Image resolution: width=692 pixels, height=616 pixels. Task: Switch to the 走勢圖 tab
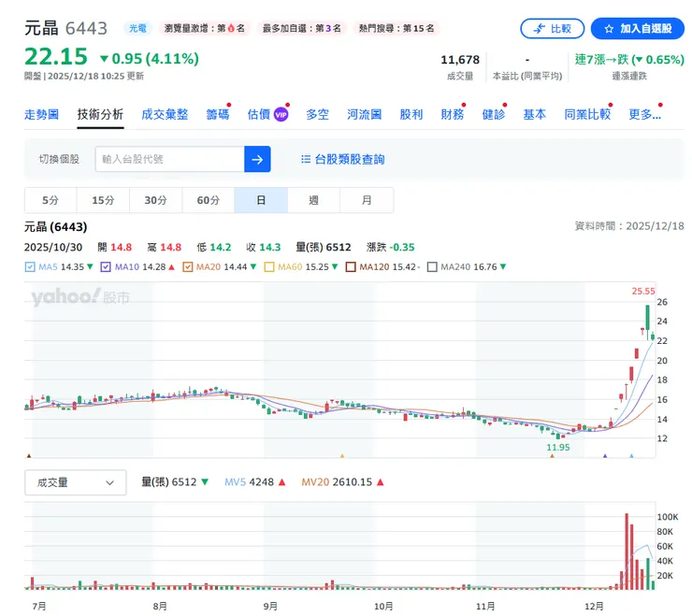41,115
